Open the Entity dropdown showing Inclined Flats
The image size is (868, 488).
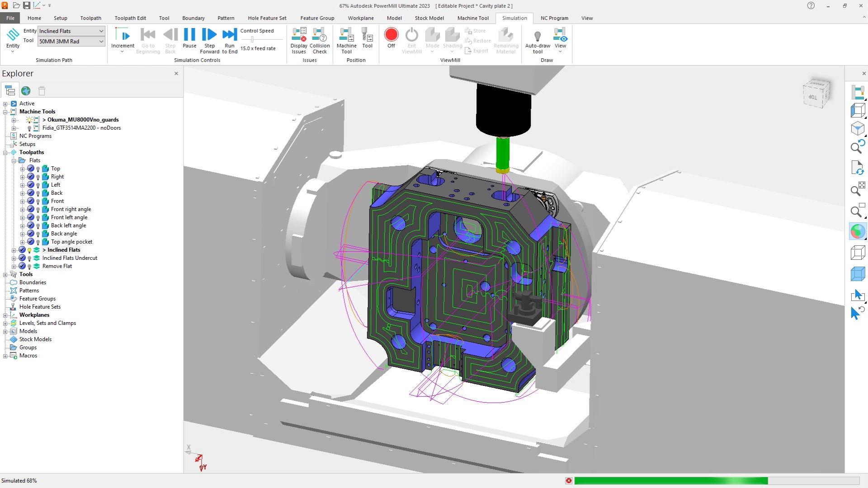point(101,31)
